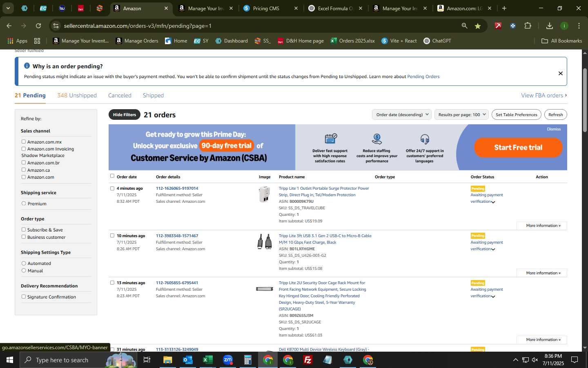Switch to the 348 Unshipped tab
This screenshot has height=368, width=588.
77,95
